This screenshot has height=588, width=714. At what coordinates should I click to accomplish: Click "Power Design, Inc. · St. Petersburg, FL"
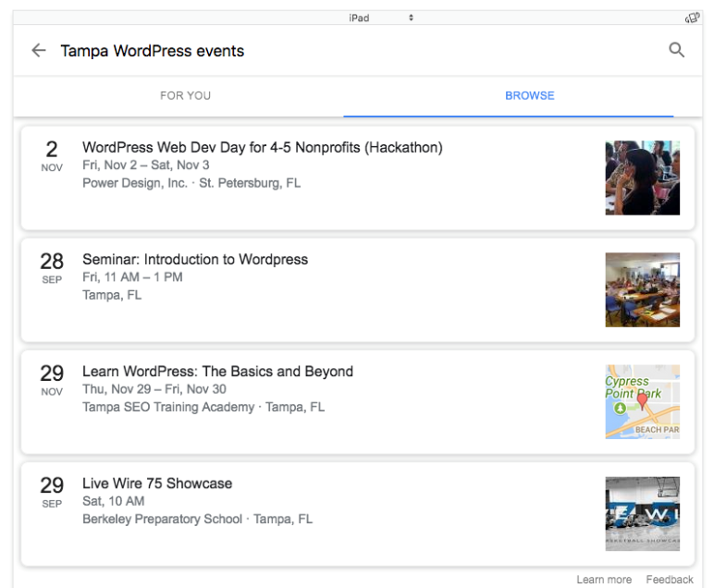[191, 183]
